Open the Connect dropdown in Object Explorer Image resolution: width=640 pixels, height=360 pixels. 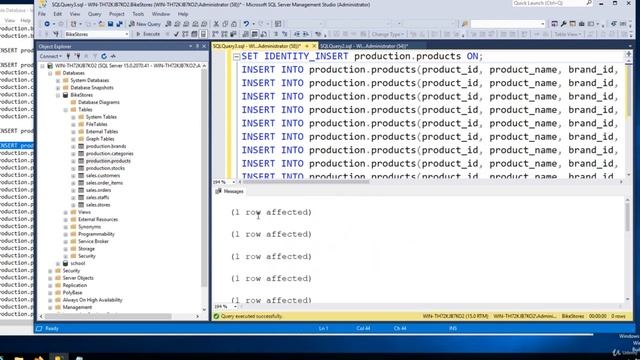(51, 56)
